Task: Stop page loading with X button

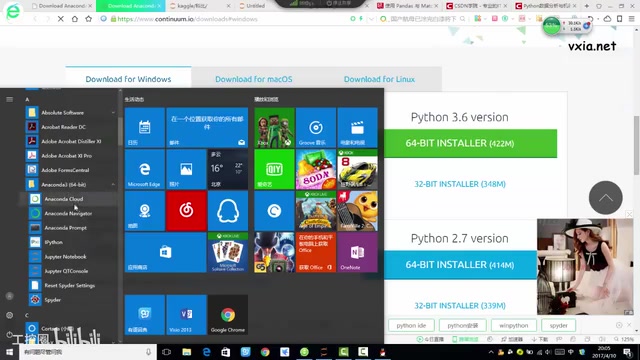Action: 60,19
